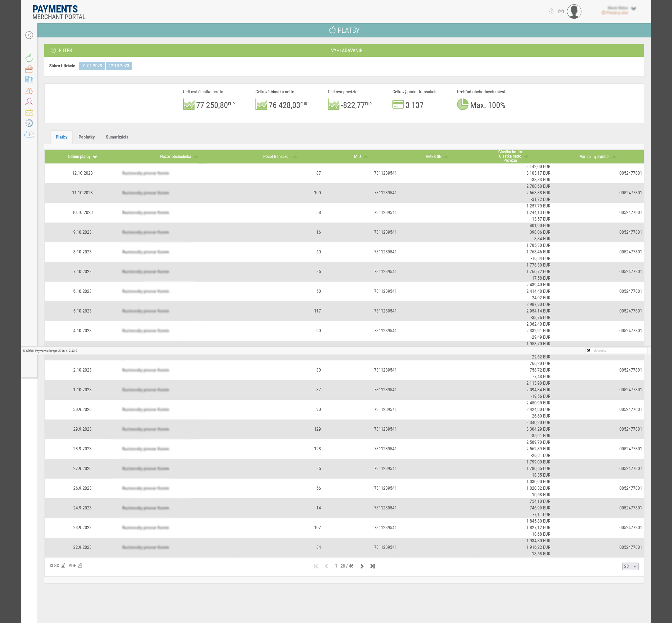Open the documents sidebar icon
The image size is (672, 623).
[x=29, y=80]
